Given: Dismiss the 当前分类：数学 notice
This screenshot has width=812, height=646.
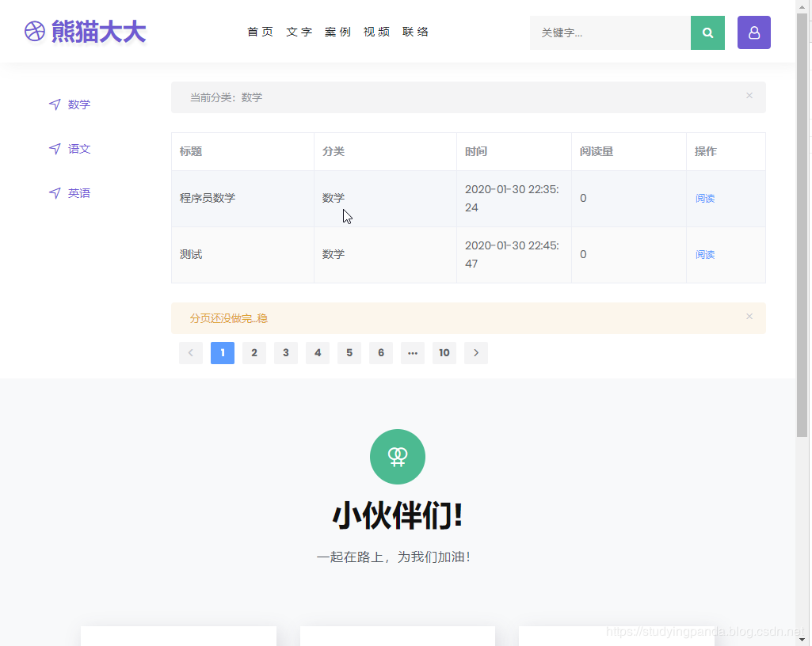Looking at the screenshot, I should [x=749, y=95].
